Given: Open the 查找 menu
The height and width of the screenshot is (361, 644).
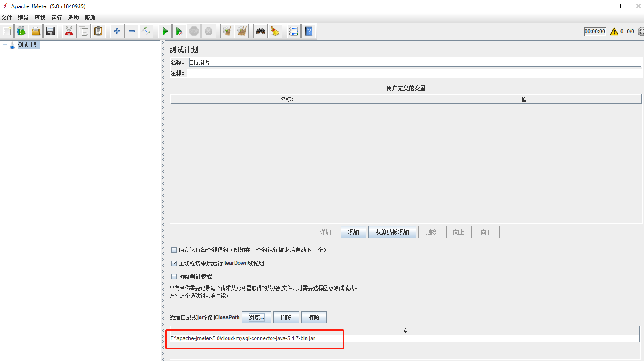Looking at the screenshot, I should click(40, 18).
